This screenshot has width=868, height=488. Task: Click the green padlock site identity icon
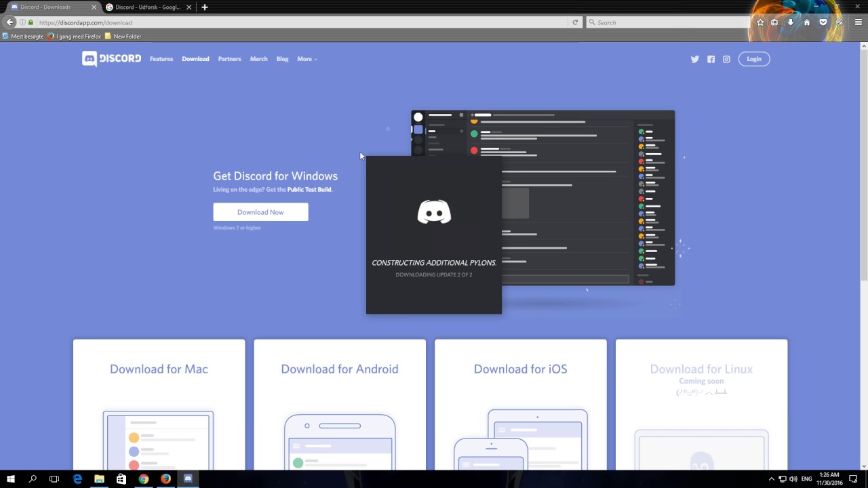31,22
